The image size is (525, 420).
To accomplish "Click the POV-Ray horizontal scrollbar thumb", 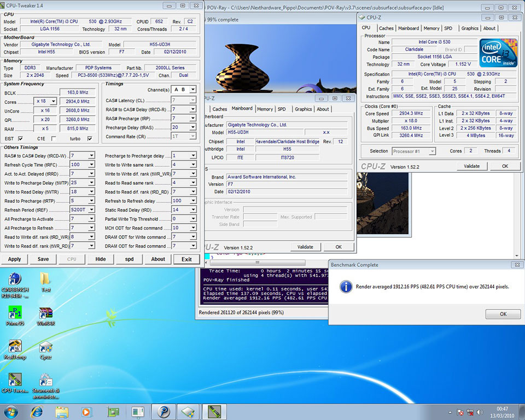I will pos(257,262).
